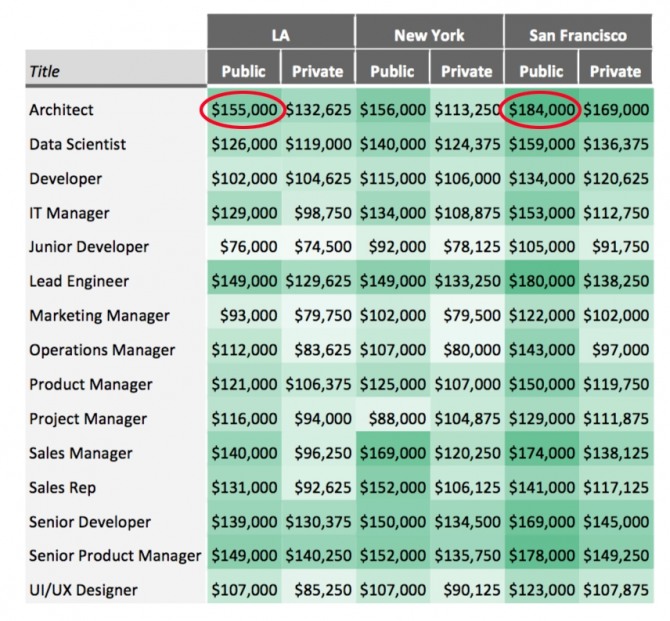Click the Junior Developer row label
The height and width of the screenshot is (621, 670).
coord(89,247)
